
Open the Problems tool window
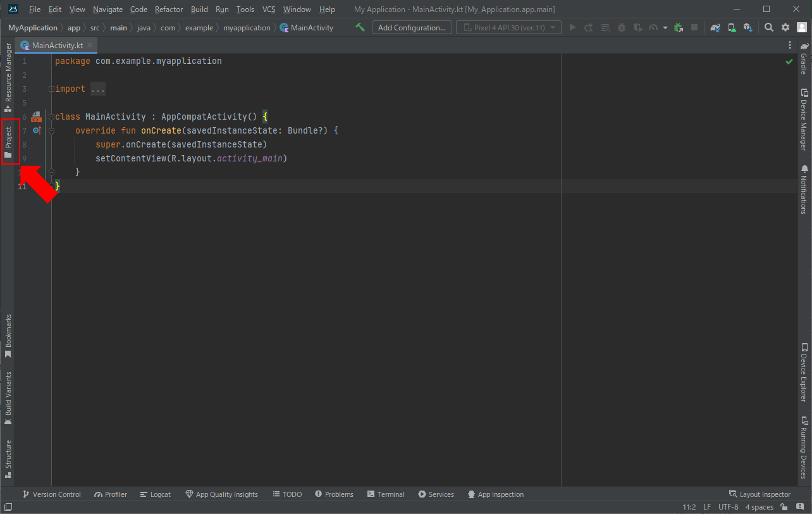[x=334, y=494]
